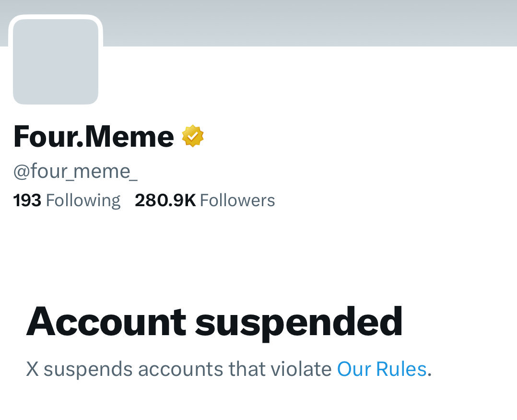The width and height of the screenshot is (517, 420).
Task: Click the gray header banner area
Action: pyautogui.click(x=307, y=23)
